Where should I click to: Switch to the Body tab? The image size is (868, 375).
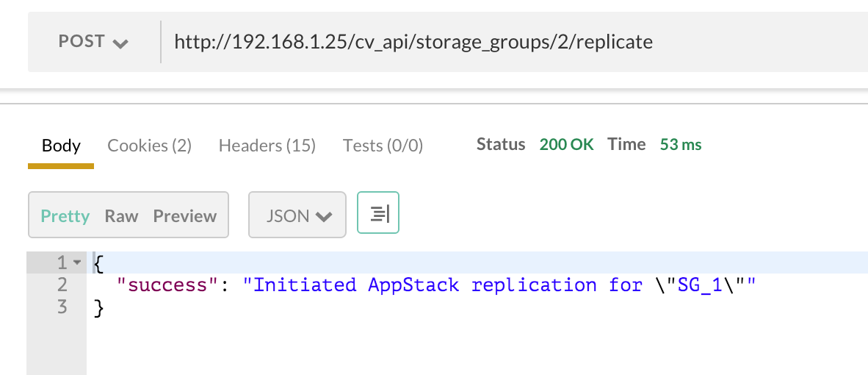[x=61, y=146]
